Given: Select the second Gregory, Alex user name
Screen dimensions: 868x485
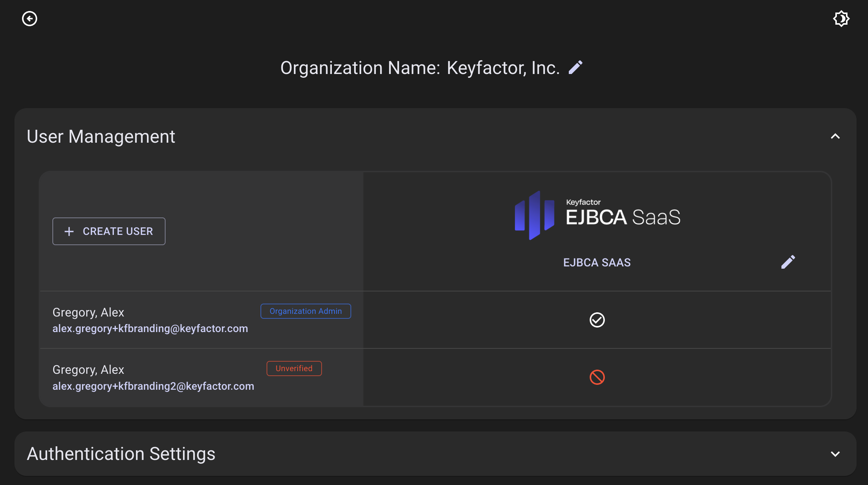Looking at the screenshot, I should click(88, 370).
